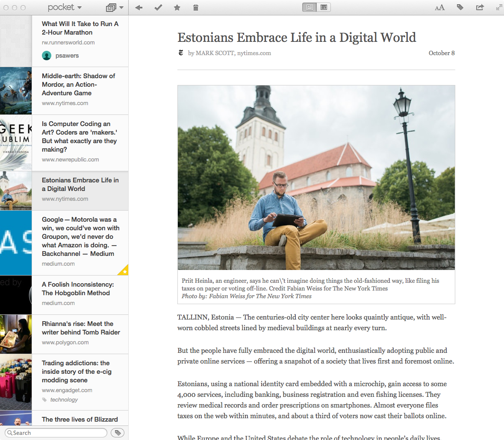This screenshot has width=504, height=440.
Task: Click the technology tag label
Action: 64,399
